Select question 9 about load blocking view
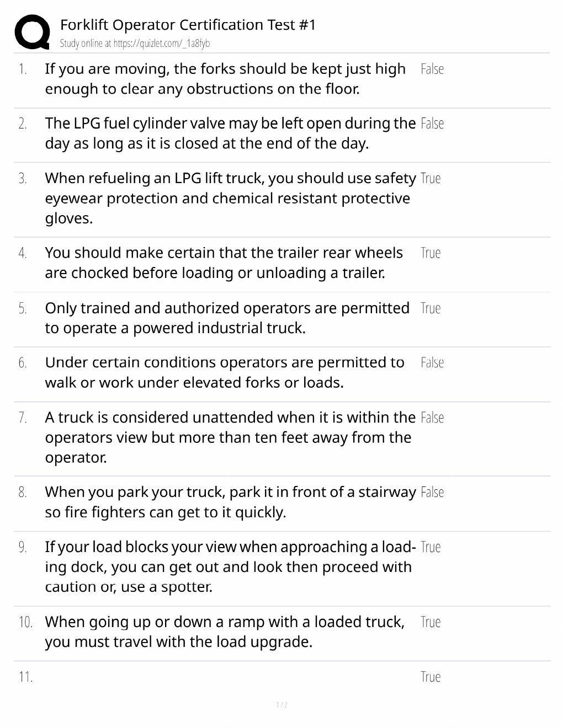 point(230,566)
